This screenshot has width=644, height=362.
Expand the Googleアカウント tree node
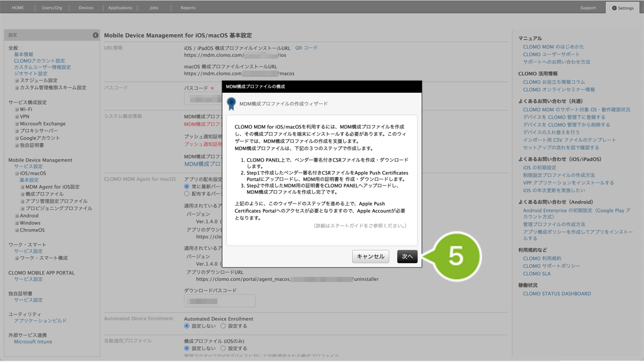pyautogui.click(x=17, y=138)
